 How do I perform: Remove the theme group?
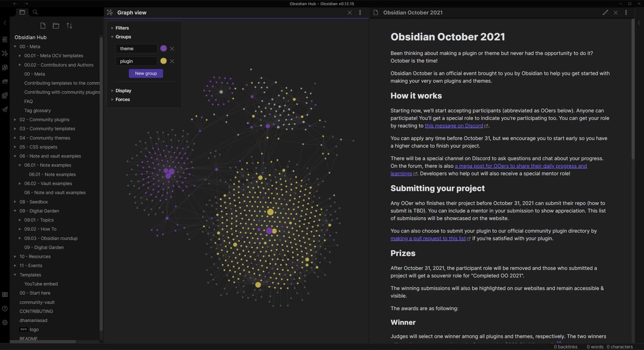click(172, 48)
